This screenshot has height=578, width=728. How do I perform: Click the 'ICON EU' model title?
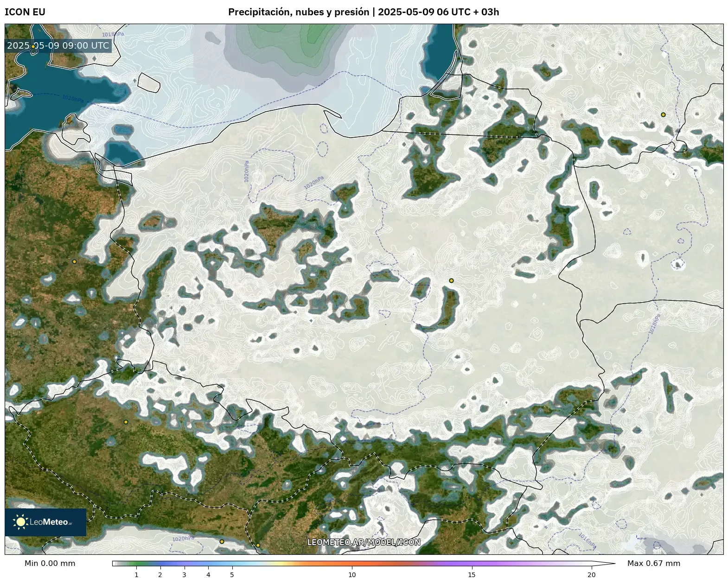(25, 12)
